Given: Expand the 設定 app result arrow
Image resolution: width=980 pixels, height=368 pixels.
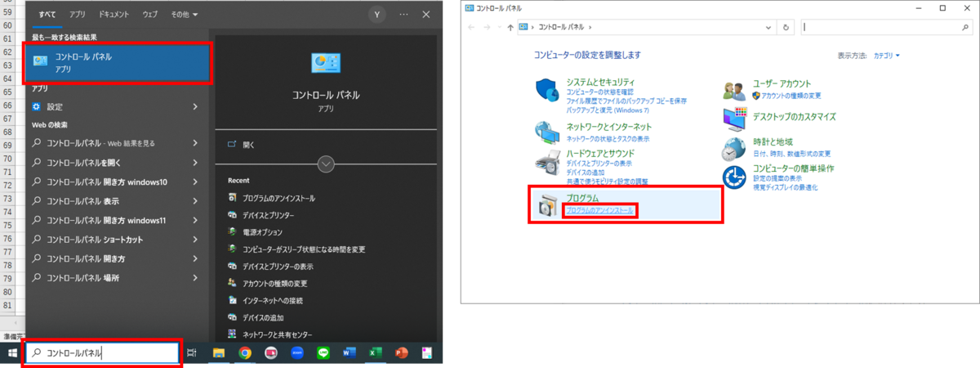Looking at the screenshot, I should [x=195, y=106].
